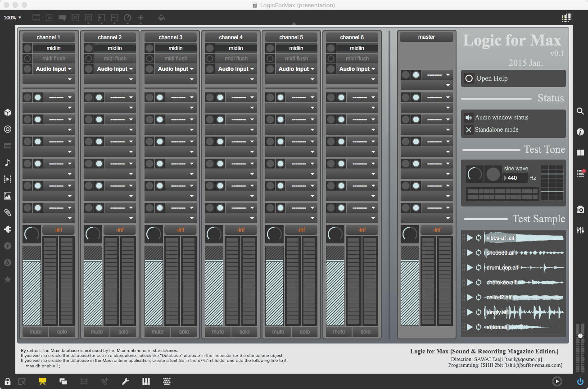Viewport: 588px width, 389px height.
Task: Open the audio plug-ins sidebar icon
Action: [x=8, y=229]
